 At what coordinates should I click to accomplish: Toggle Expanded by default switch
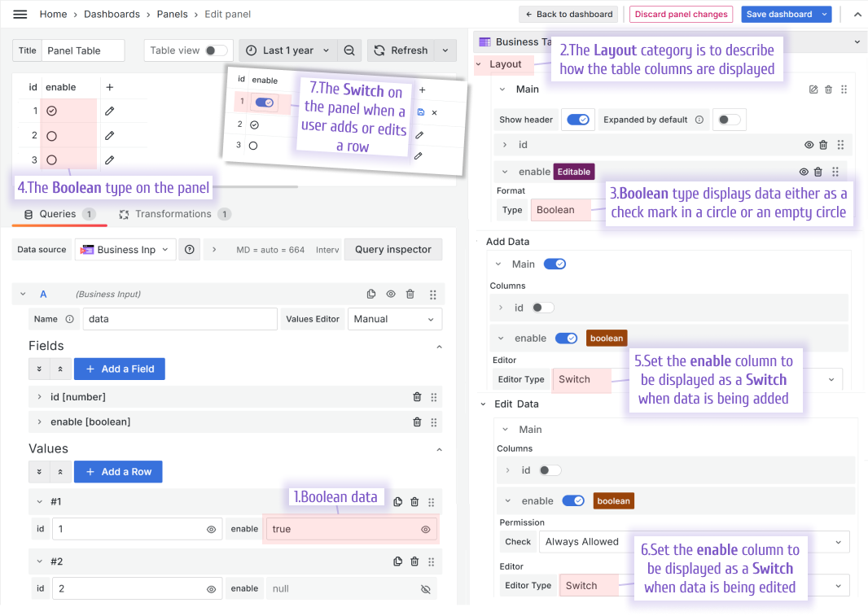point(728,120)
